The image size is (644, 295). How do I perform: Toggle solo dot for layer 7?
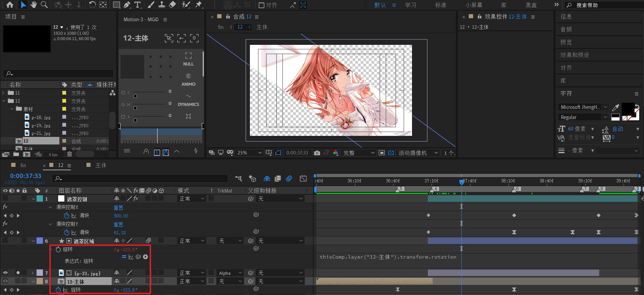18,273
